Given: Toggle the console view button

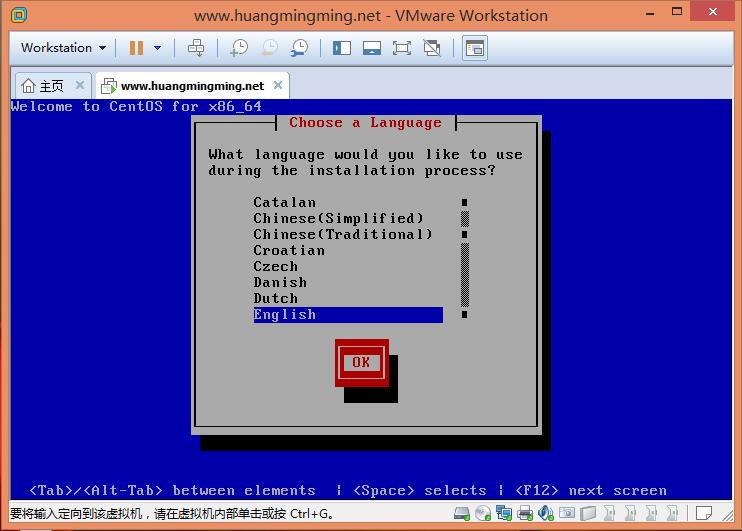Looking at the screenshot, I should (x=475, y=48).
